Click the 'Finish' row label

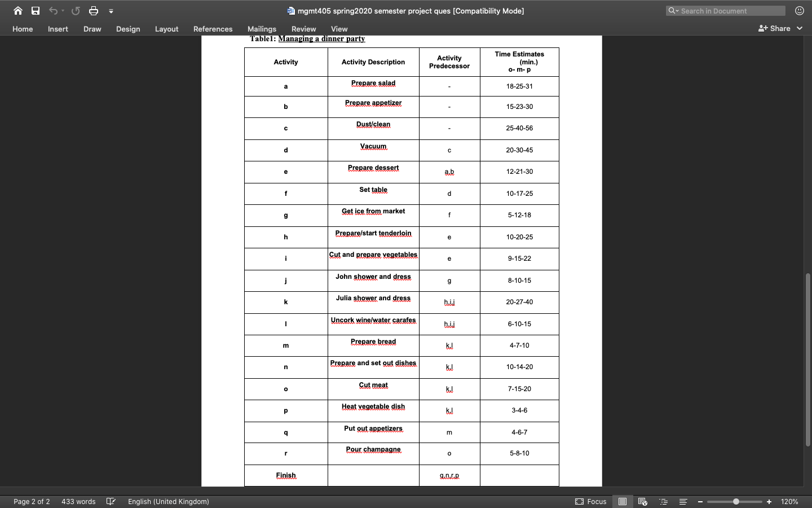[286, 475]
